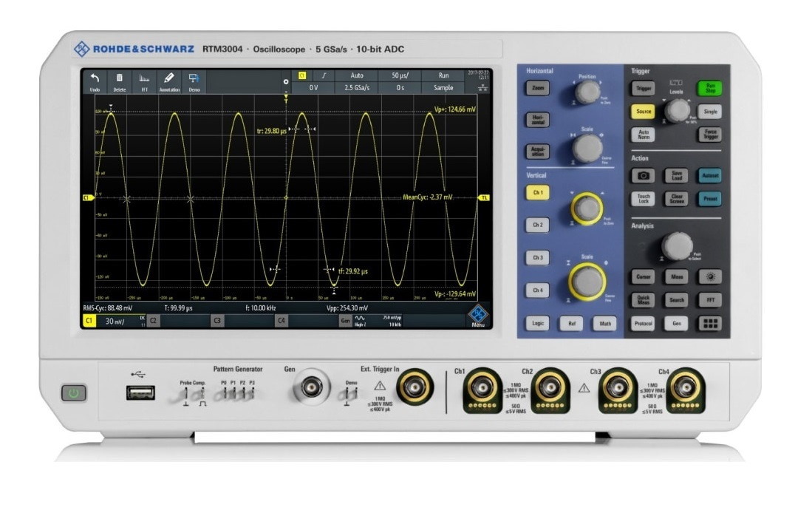Image resolution: width=812 pixels, height=513 pixels.
Task: Tap the Undo arrow icon on screen
Action: point(95,80)
